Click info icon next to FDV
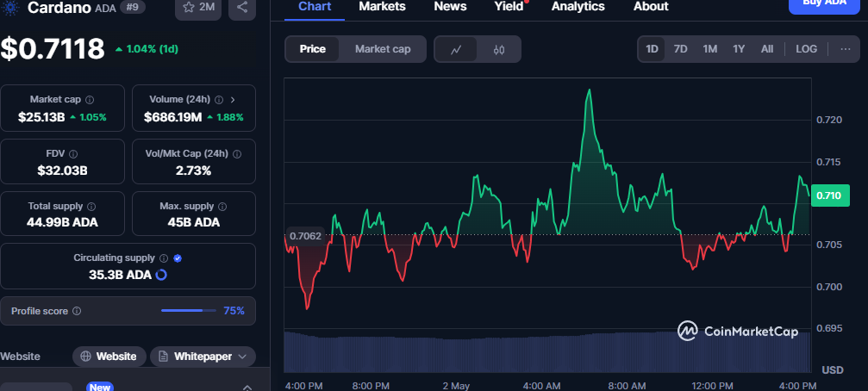This screenshot has width=868, height=391. [73, 154]
